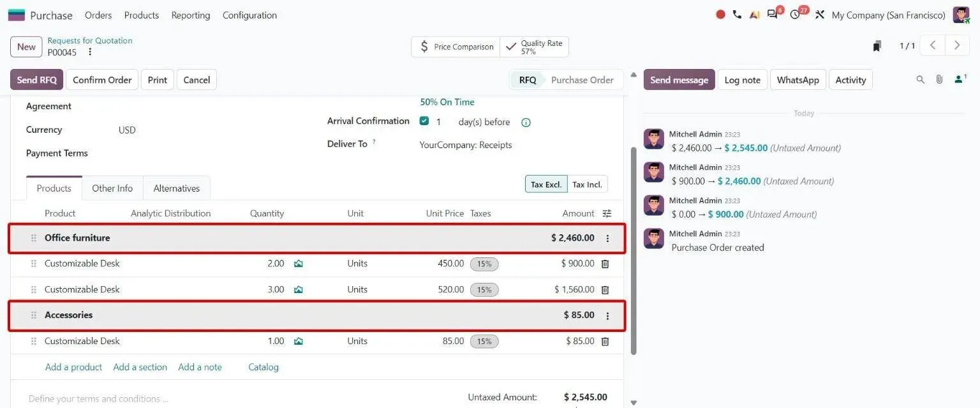Open the debug tools wrench icon
The image size is (980, 408).
click(x=820, y=15)
